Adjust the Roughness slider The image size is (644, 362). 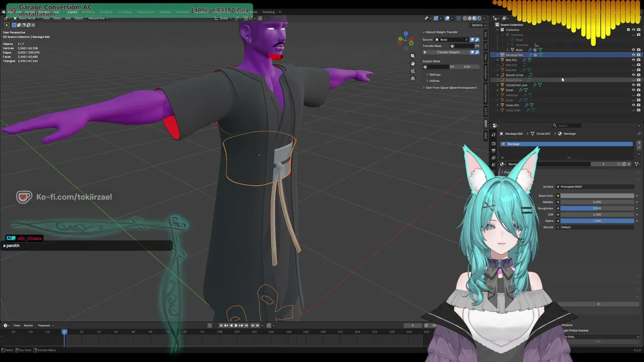point(597,208)
